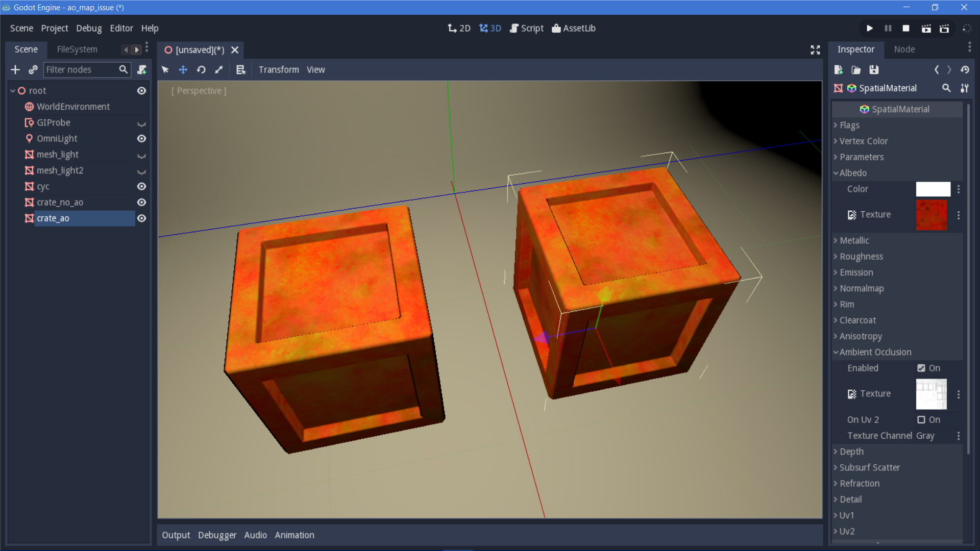
Task: Open the Transform menu in the viewport
Action: [x=279, y=69]
